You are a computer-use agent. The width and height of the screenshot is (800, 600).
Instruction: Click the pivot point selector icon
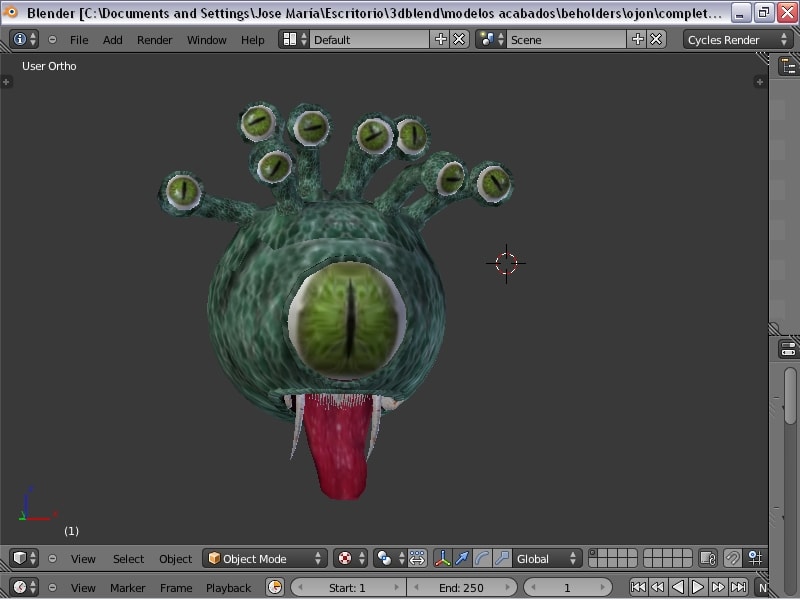[384, 558]
